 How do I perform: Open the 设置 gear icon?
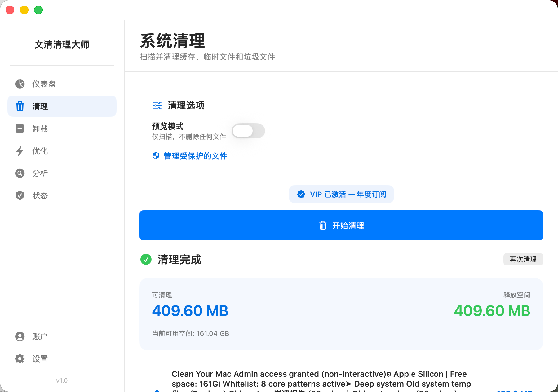20,359
